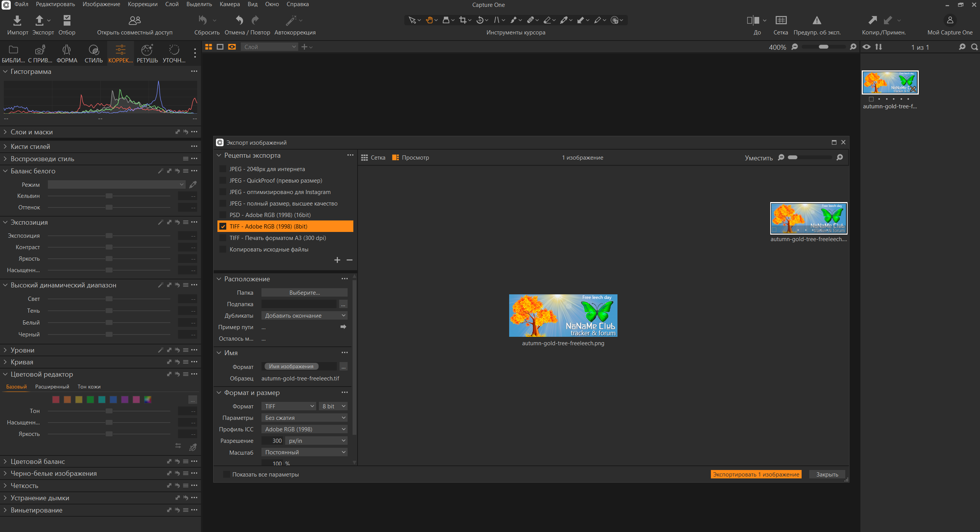Add a new export recipe with plus icon
The width and height of the screenshot is (980, 532).
click(337, 260)
